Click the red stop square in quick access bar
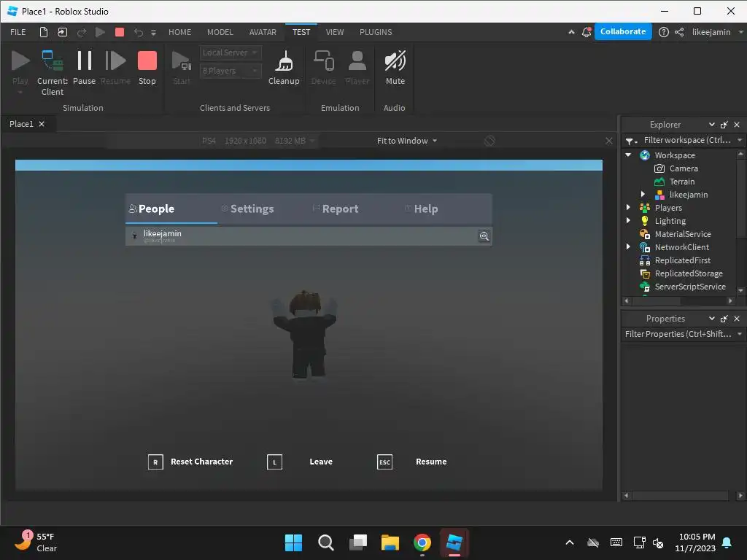747x560 pixels. pyautogui.click(x=120, y=32)
